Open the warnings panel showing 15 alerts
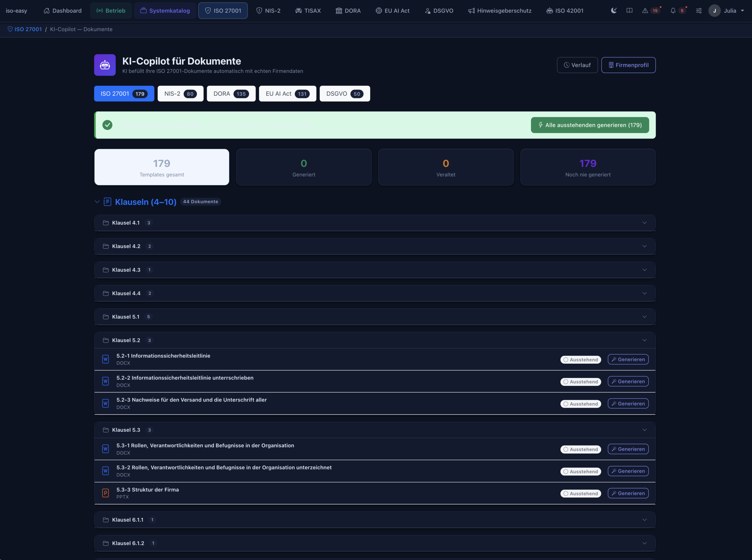The height and width of the screenshot is (560, 752). [649, 11]
